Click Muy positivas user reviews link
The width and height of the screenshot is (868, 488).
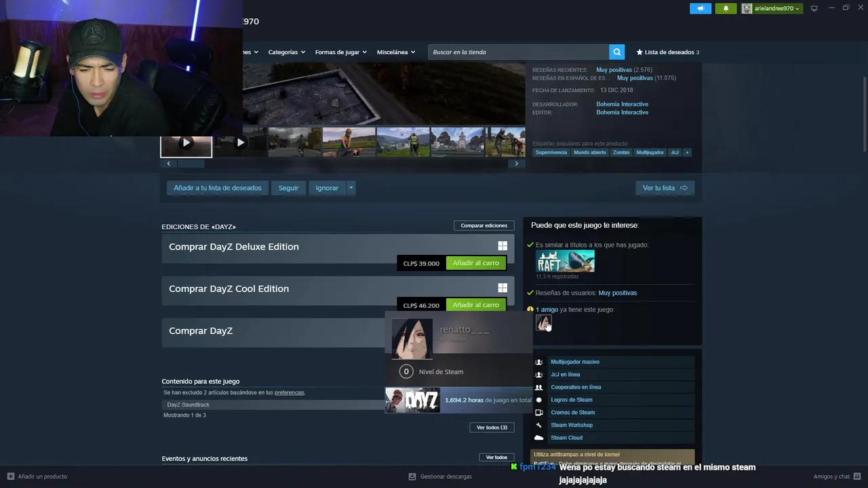pos(618,293)
